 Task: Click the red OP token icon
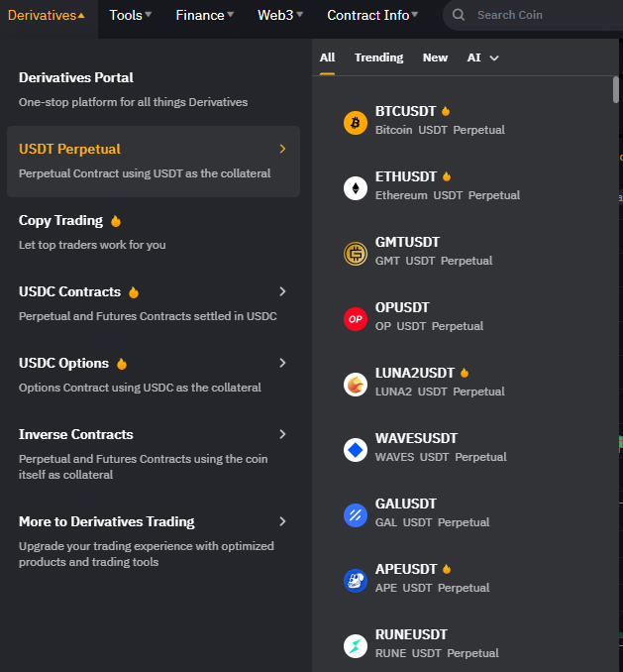[x=356, y=319]
